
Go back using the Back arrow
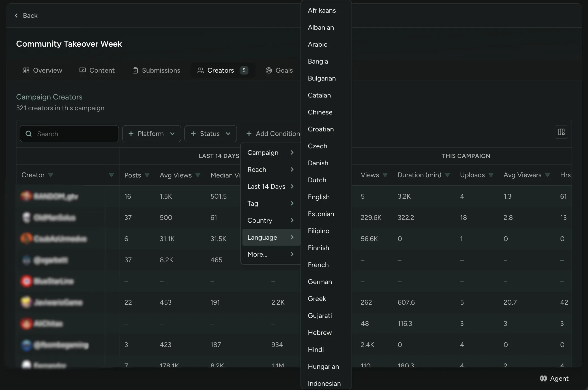click(16, 16)
